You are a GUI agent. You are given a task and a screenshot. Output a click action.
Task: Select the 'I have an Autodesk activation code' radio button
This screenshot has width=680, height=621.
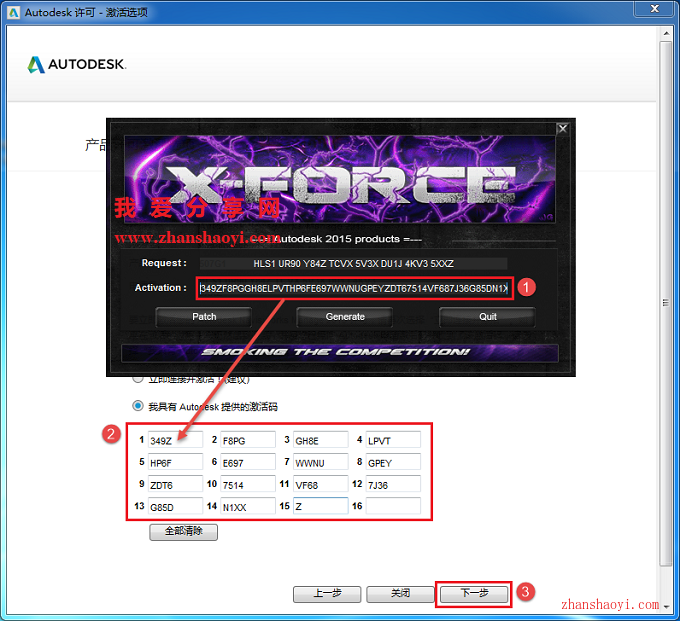tap(138, 406)
